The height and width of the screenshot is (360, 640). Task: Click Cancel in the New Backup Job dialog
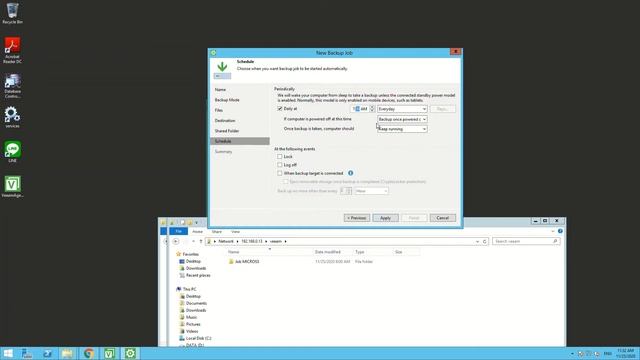pos(442,218)
